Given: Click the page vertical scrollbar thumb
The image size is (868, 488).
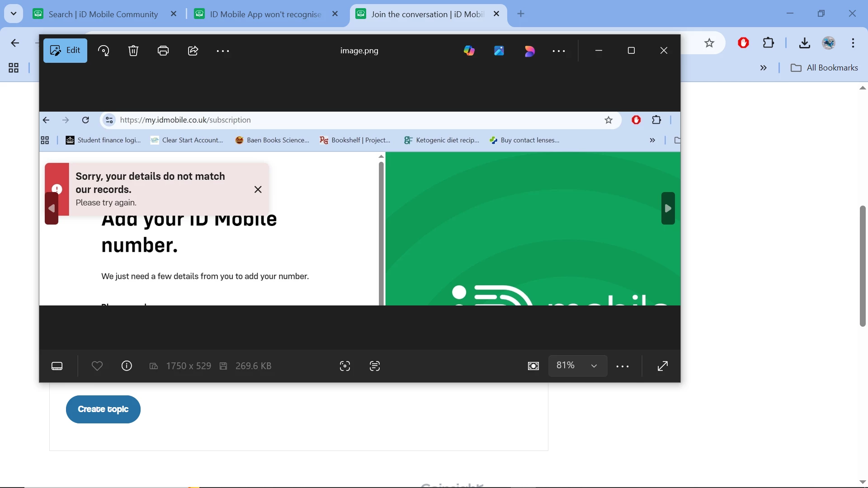Looking at the screenshot, I should tap(863, 266).
